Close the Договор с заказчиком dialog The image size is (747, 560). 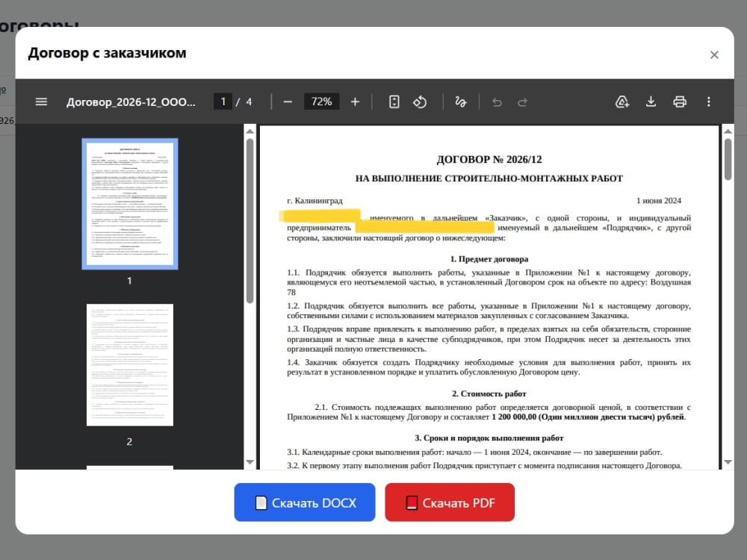tap(714, 55)
